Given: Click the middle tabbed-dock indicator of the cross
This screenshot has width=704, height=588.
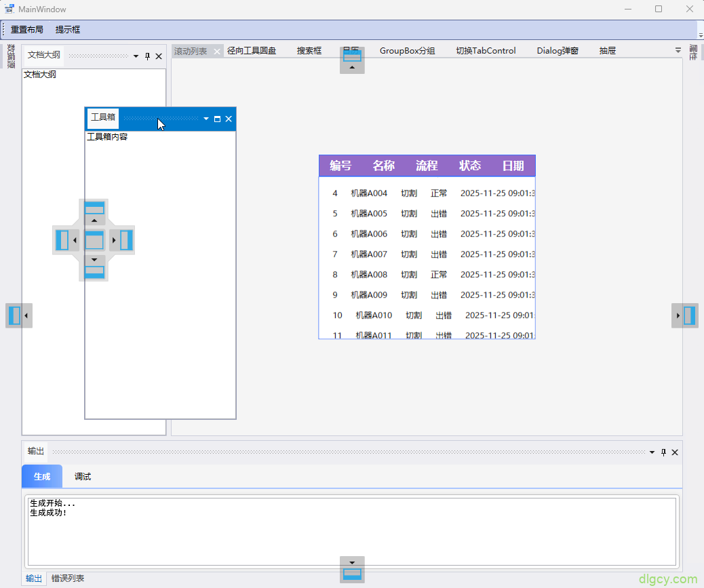Looking at the screenshot, I should (x=94, y=240).
